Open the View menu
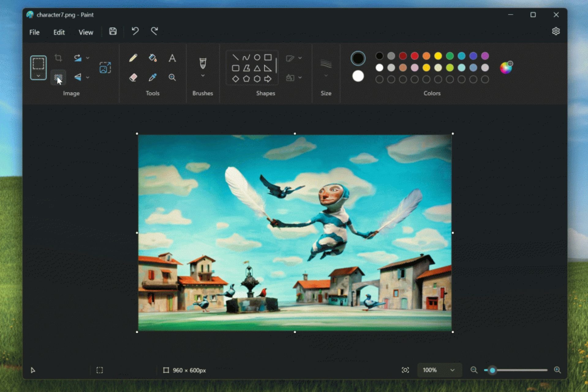 click(x=86, y=32)
